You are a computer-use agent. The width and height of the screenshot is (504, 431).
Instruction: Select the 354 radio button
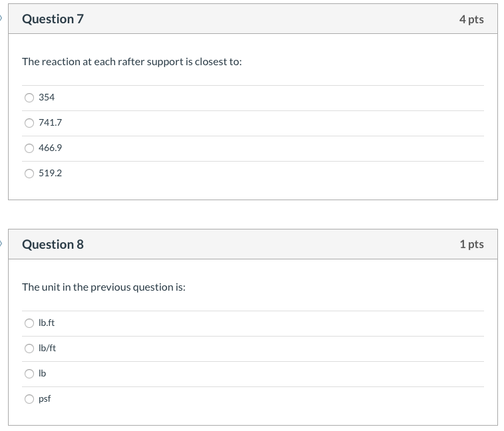click(x=29, y=98)
